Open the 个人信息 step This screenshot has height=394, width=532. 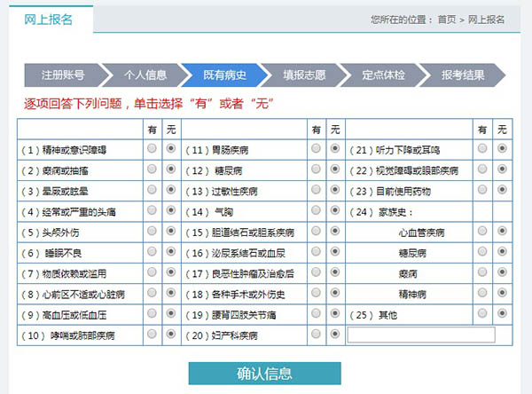(145, 75)
